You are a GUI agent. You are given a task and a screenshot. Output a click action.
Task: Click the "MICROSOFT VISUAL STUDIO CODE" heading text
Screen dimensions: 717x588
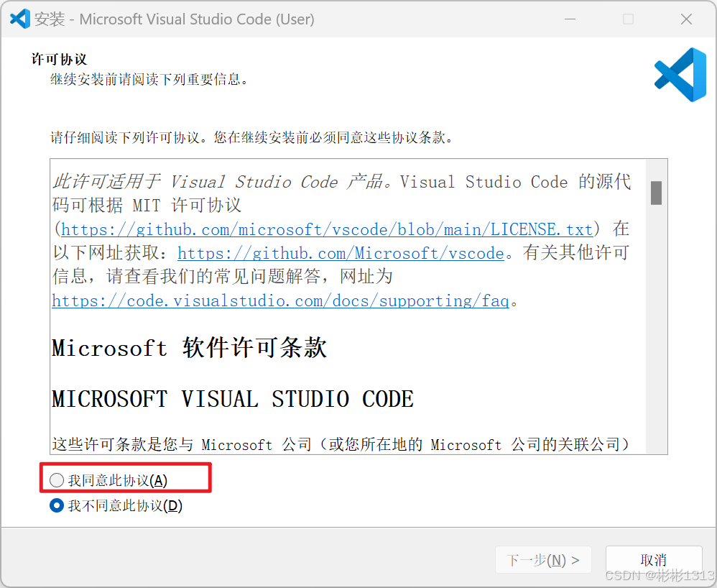[x=233, y=398]
